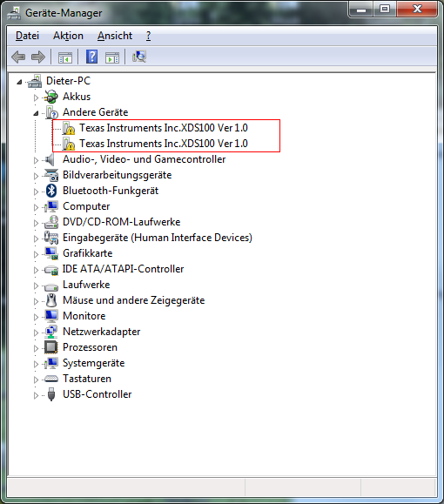
Task: Click the first XDS100 warning device icon
Action: click(x=69, y=128)
